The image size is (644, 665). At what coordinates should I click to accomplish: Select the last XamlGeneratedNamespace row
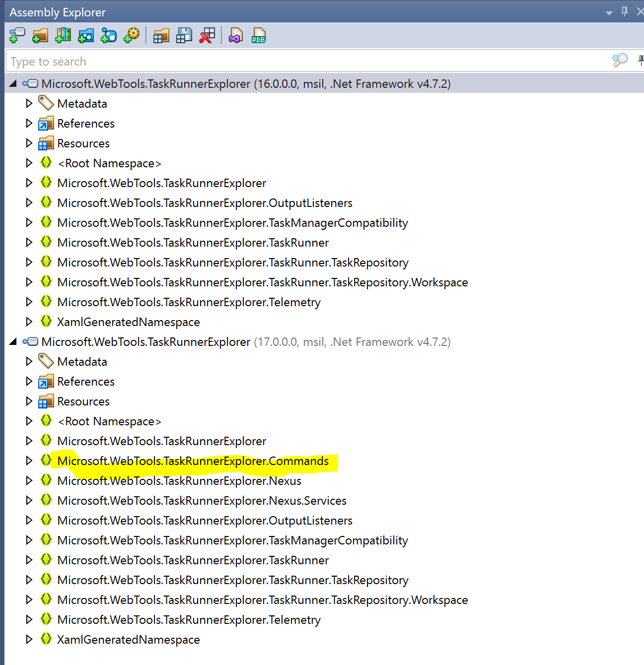[x=128, y=640]
